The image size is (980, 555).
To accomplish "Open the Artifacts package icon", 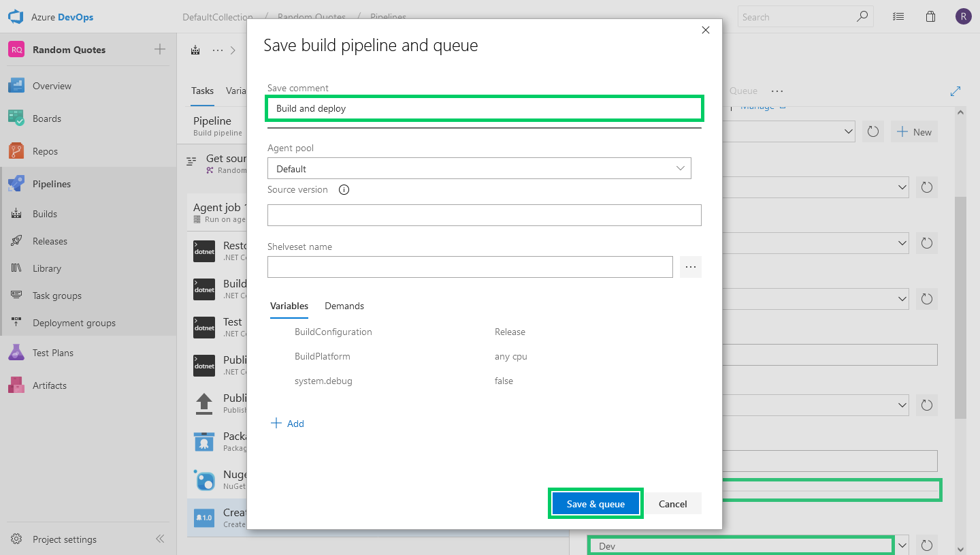I will click(16, 385).
